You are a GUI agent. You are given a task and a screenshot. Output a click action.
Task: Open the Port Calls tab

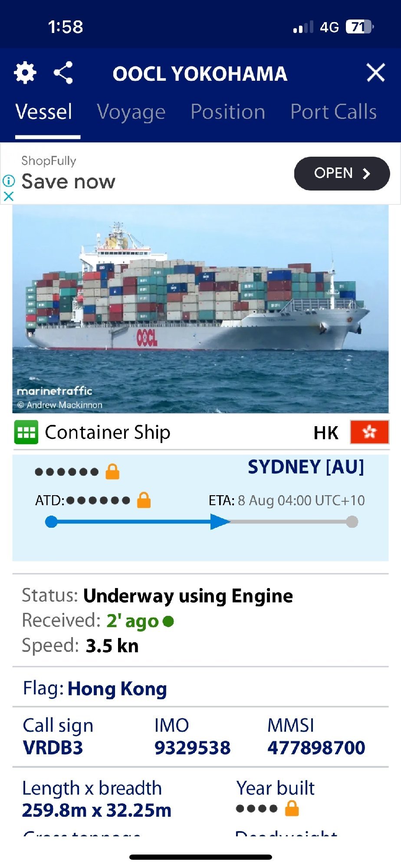pyautogui.click(x=333, y=112)
